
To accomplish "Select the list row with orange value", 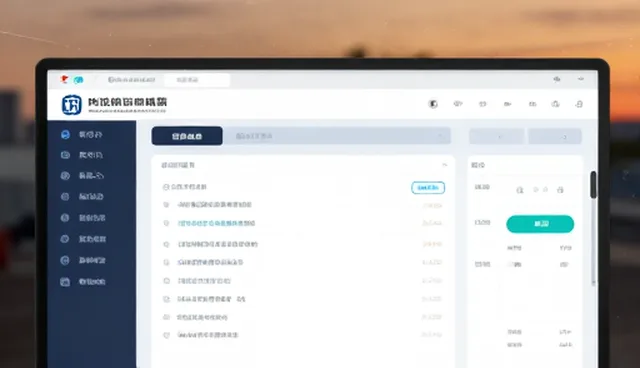I will coord(303,244).
